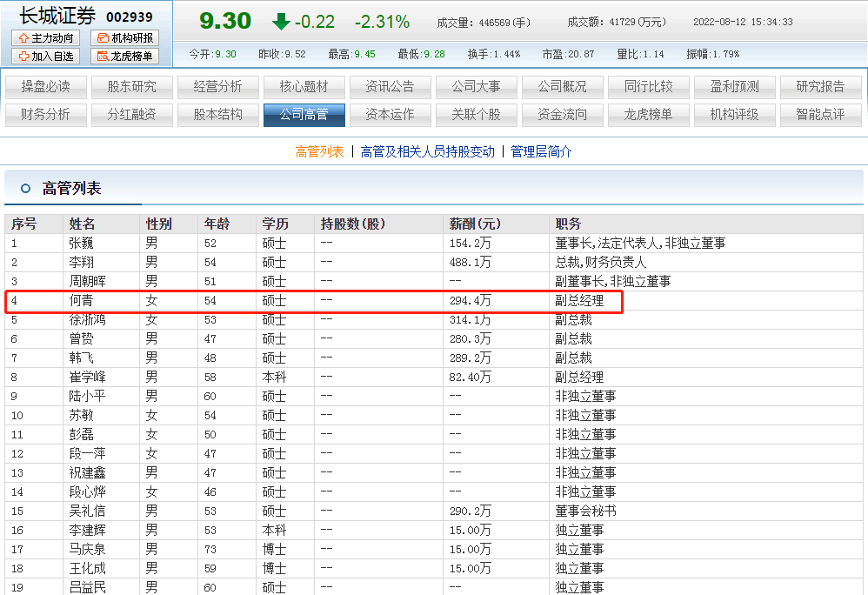Open 资金流向 tab
This screenshot has width=868, height=595.
point(563,115)
